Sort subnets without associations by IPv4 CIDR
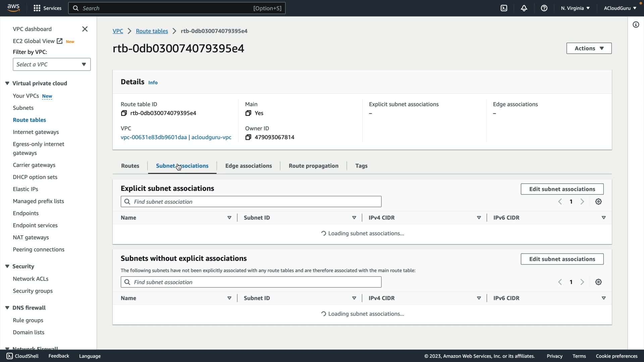This screenshot has height=362, width=644. (479, 298)
